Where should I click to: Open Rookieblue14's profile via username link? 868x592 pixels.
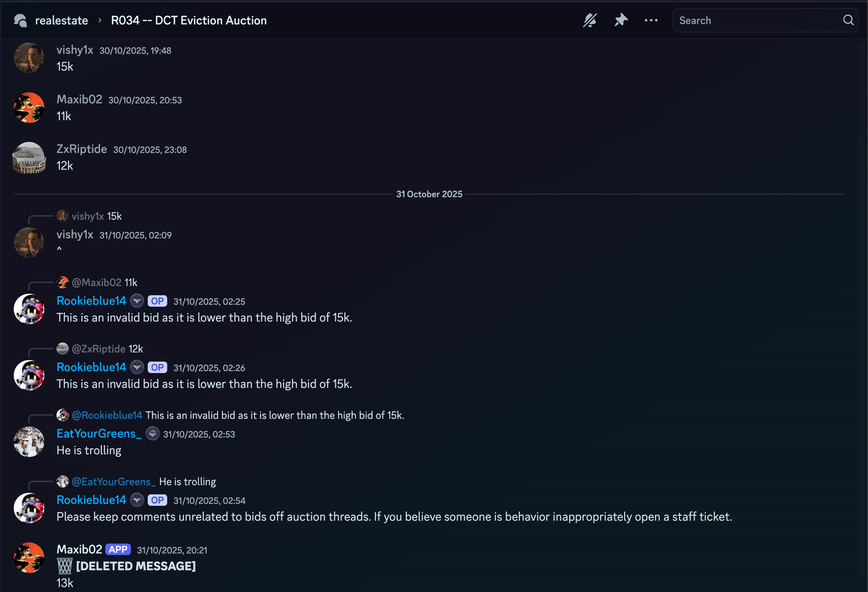click(91, 301)
